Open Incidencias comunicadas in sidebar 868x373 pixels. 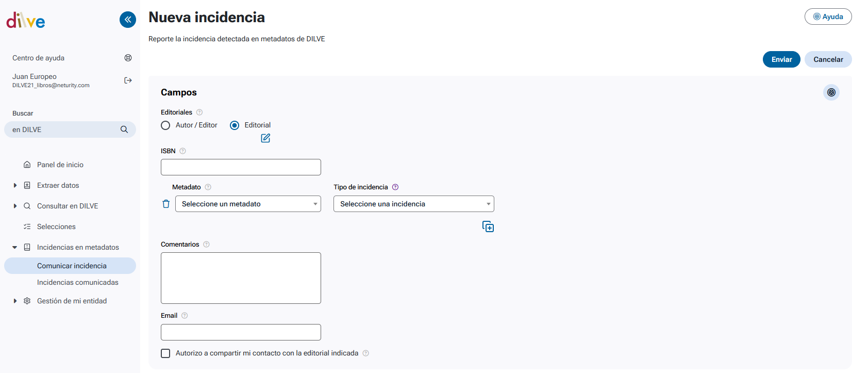click(x=77, y=282)
